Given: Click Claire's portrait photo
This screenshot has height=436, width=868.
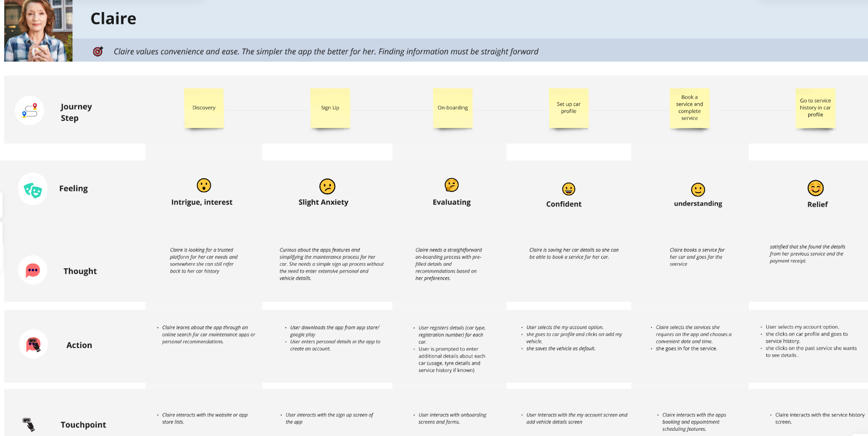Looking at the screenshot, I should tap(38, 31).
